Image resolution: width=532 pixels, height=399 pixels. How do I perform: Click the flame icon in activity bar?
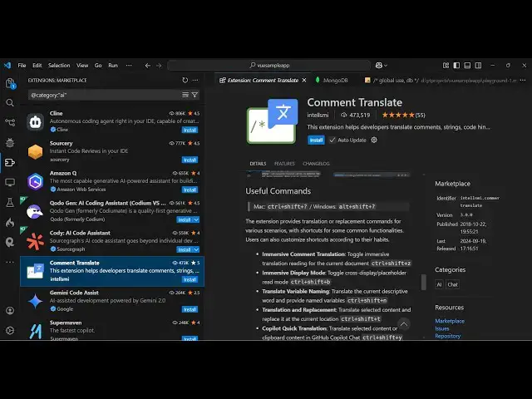click(10, 223)
